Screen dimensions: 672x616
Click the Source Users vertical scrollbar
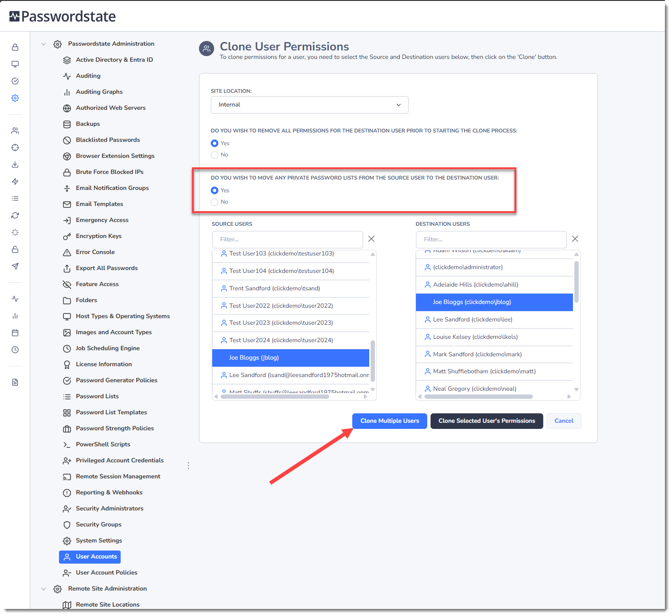point(373,361)
